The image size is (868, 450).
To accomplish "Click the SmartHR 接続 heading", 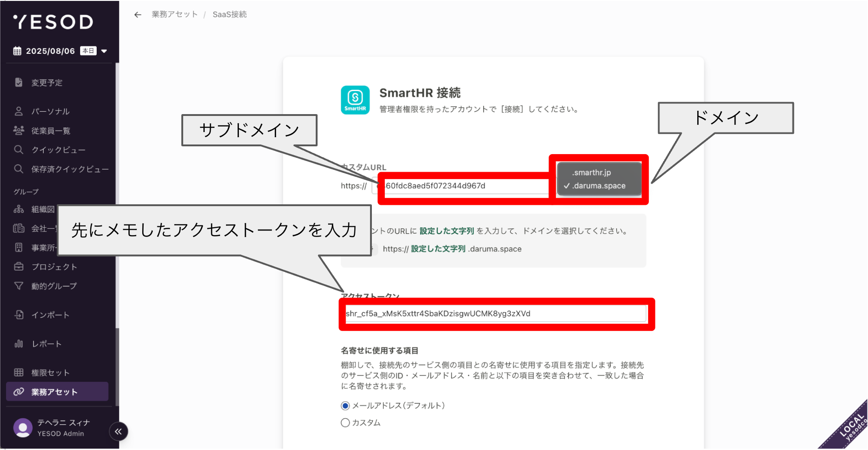I will (420, 93).
